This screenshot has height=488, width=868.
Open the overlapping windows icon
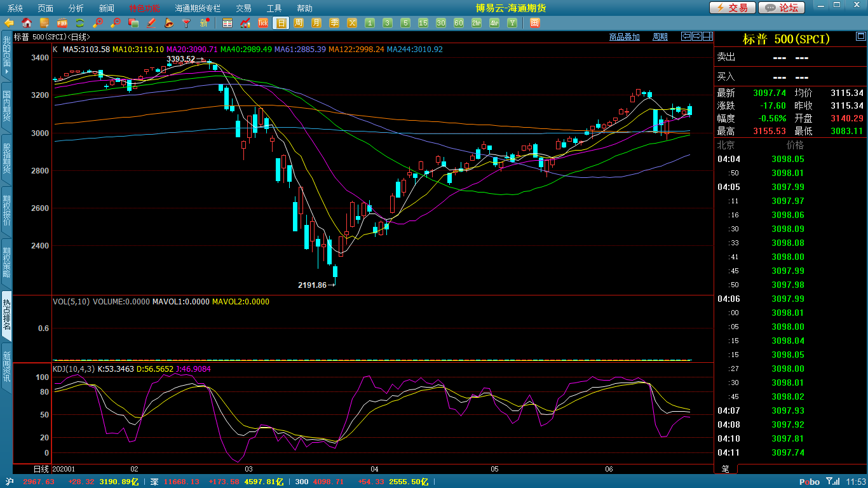coord(133,23)
